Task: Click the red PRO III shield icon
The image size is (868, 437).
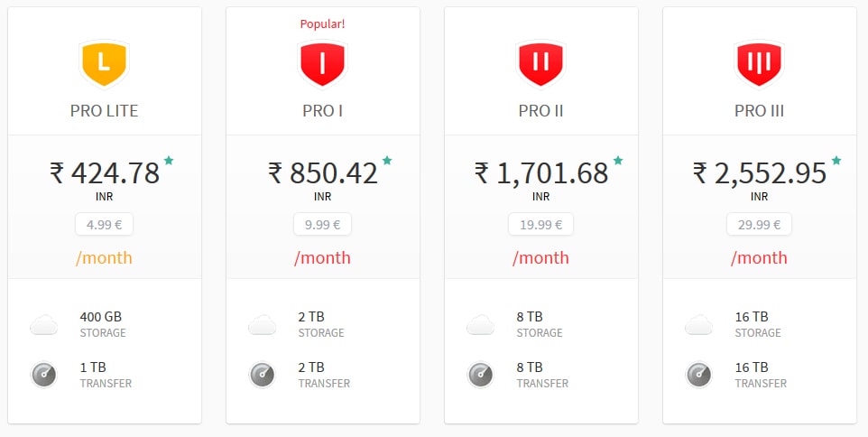Action: 759,64
